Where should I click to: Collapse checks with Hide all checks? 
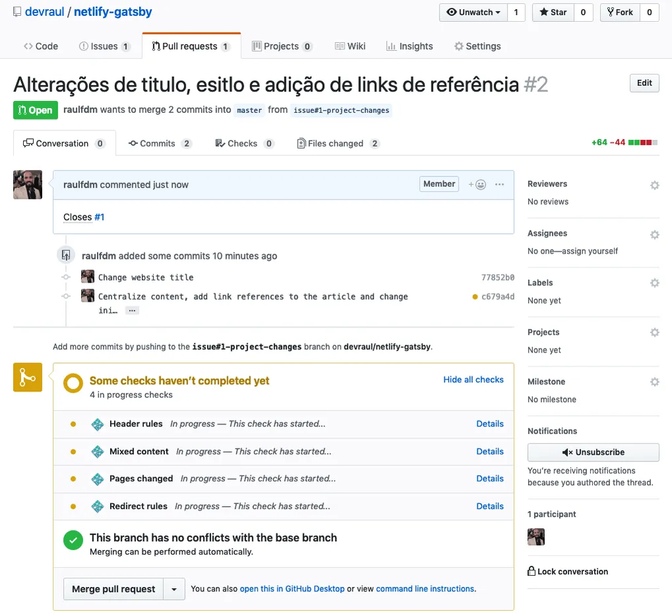tap(473, 380)
